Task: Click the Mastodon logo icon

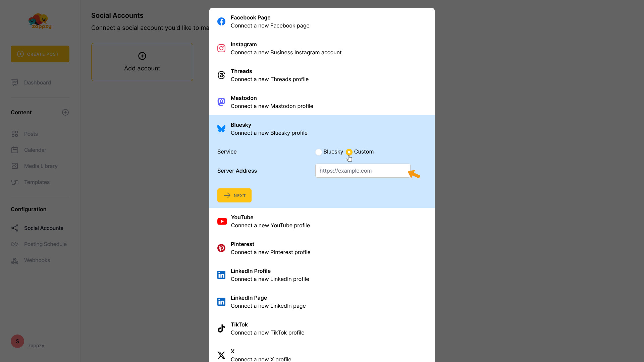Action: click(221, 102)
